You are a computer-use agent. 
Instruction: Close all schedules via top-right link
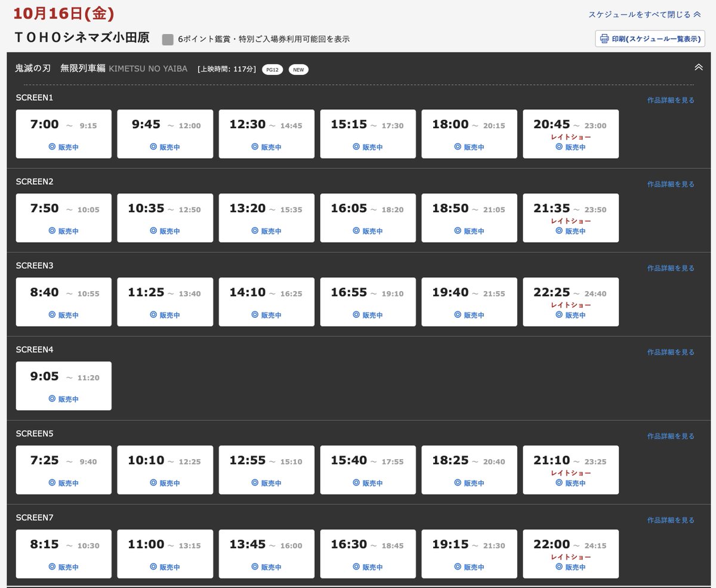(x=644, y=14)
